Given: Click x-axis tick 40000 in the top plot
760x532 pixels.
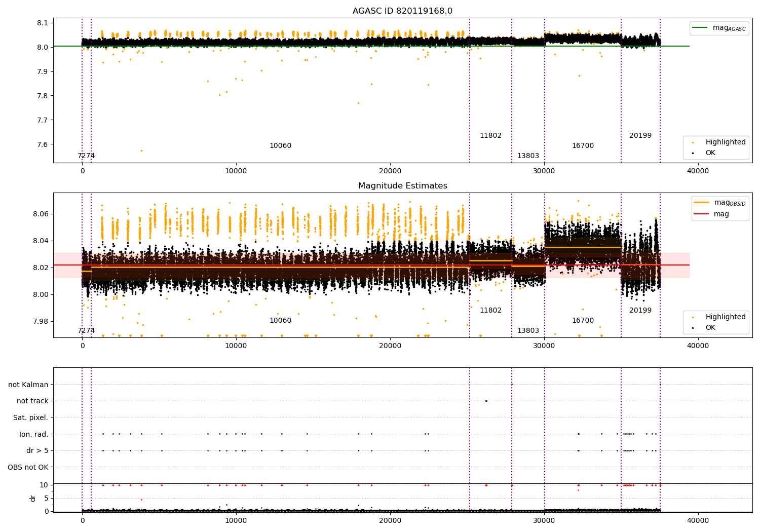Looking at the screenshot, I should click(698, 171).
